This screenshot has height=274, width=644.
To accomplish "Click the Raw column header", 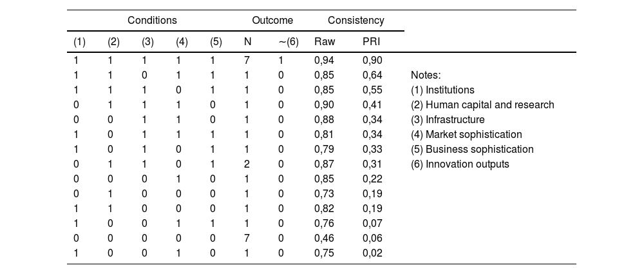I will click(x=324, y=43).
